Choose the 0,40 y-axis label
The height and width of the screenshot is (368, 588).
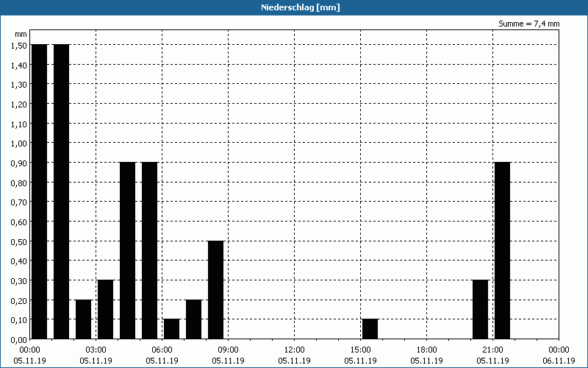19,261
